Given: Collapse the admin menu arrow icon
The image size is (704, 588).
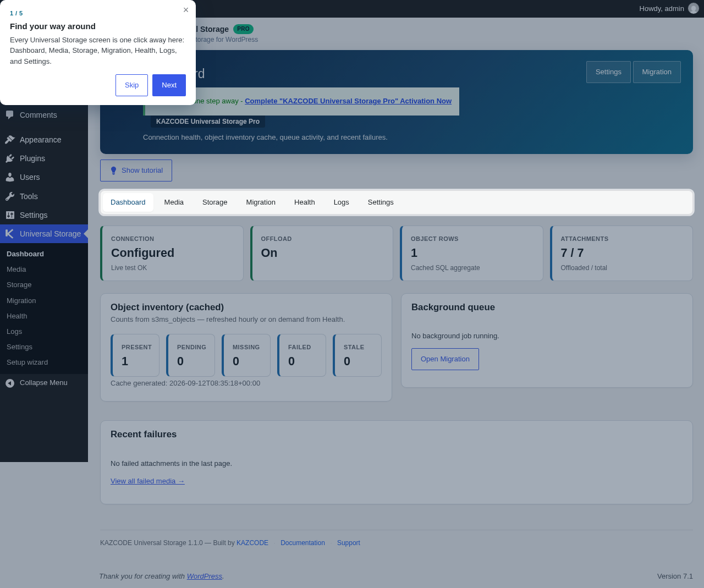Looking at the screenshot, I should 9,383.
